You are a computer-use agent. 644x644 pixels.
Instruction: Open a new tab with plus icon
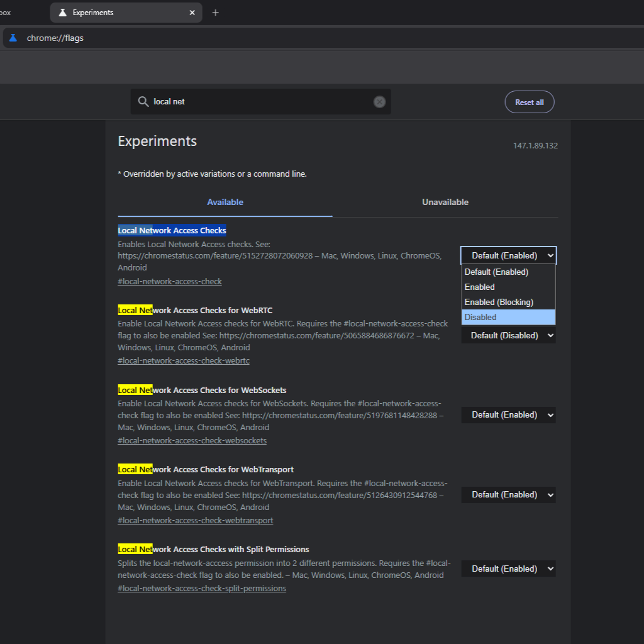(215, 13)
